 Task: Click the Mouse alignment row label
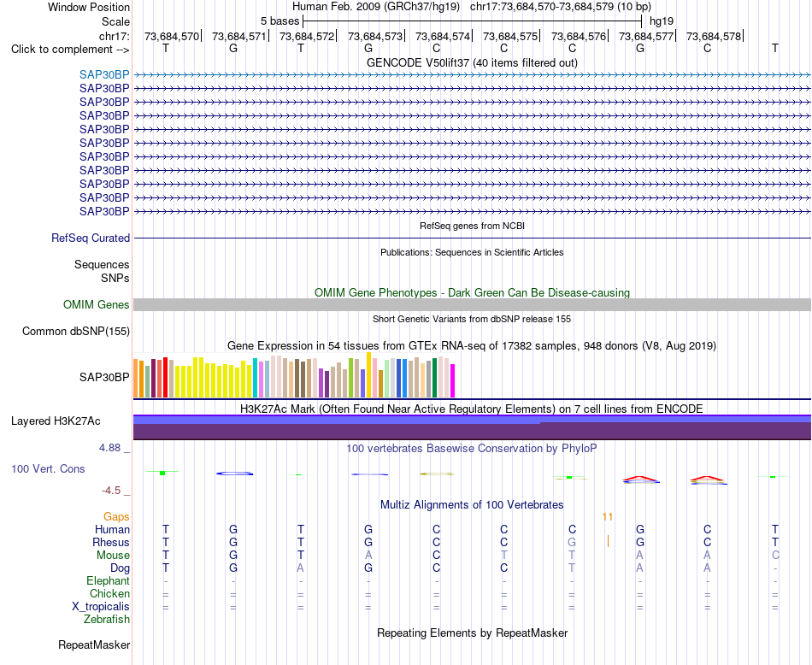113,556
